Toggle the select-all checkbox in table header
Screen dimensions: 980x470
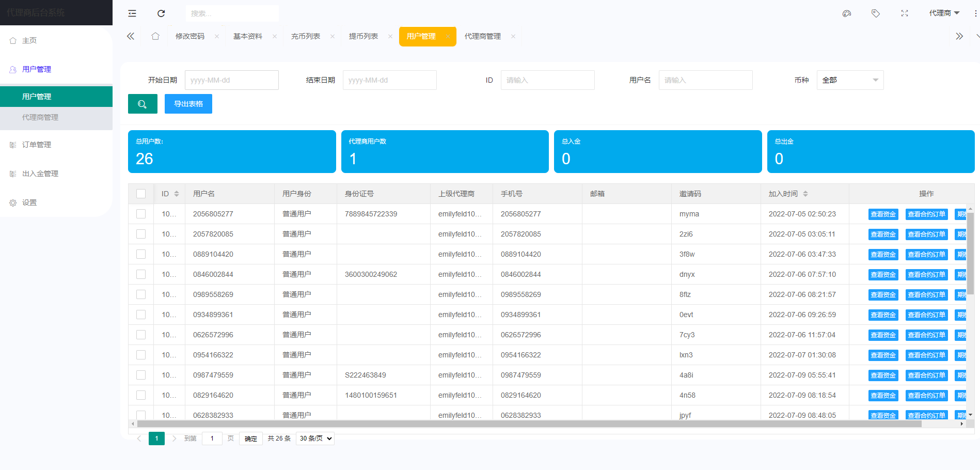141,194
